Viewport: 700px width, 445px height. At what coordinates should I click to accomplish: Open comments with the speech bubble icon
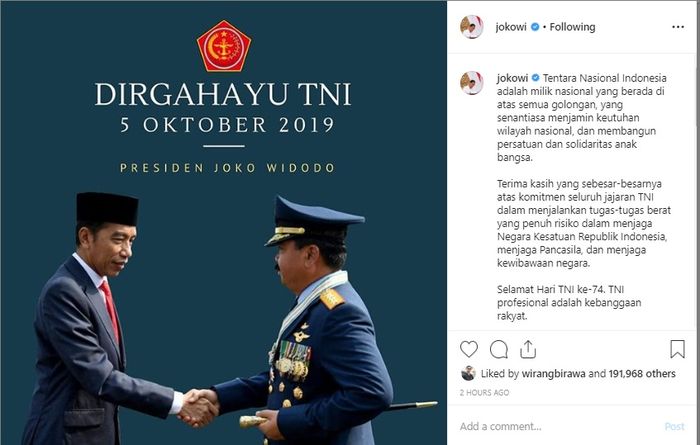coord(499,349)
